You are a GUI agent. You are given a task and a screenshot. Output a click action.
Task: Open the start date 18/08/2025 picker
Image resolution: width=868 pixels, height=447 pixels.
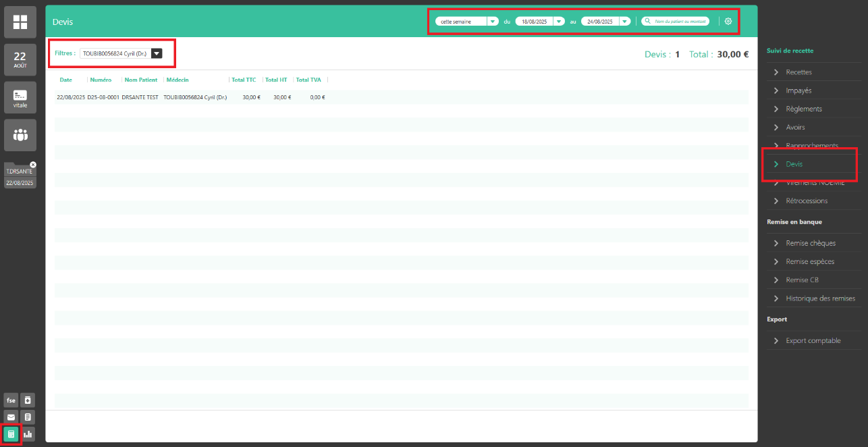point(559,22)
